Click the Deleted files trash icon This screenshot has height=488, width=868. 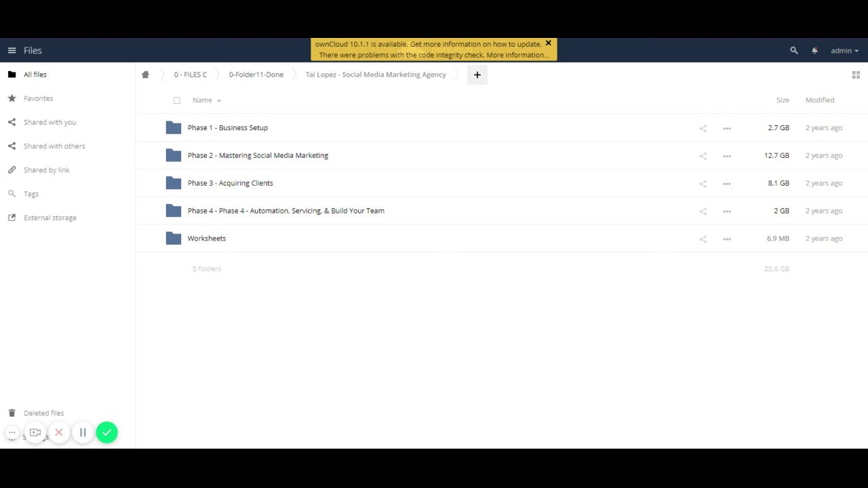point(12,413)
